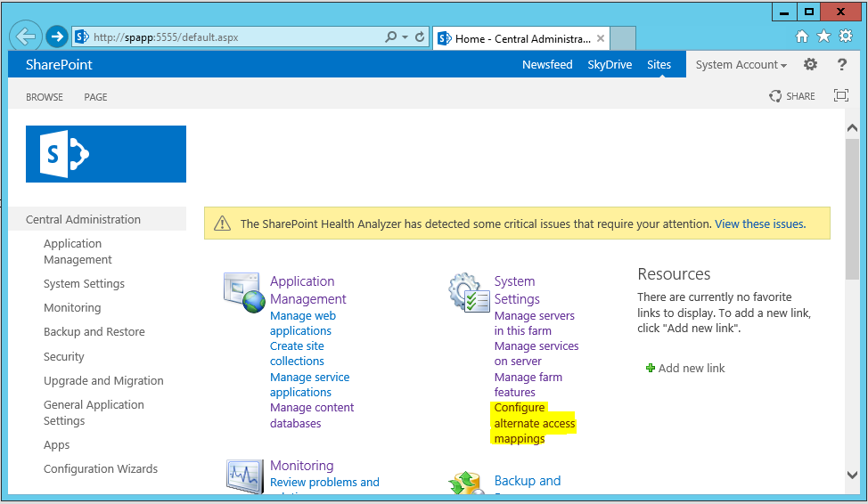Open Apps in left navigation
868x504 pixels.
point(56,445)
